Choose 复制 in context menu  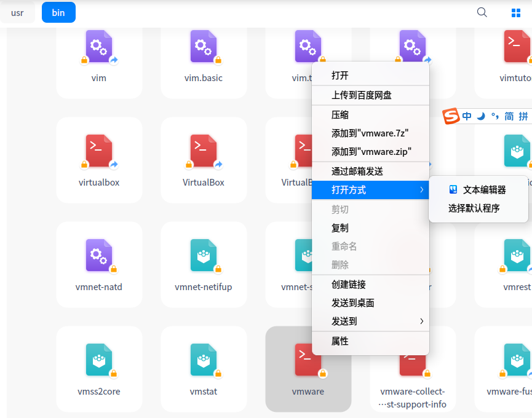click(x=370, y=228)
